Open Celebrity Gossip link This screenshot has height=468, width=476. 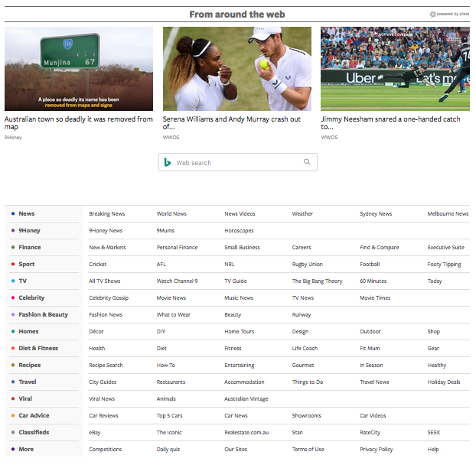(x=109, y=297)
